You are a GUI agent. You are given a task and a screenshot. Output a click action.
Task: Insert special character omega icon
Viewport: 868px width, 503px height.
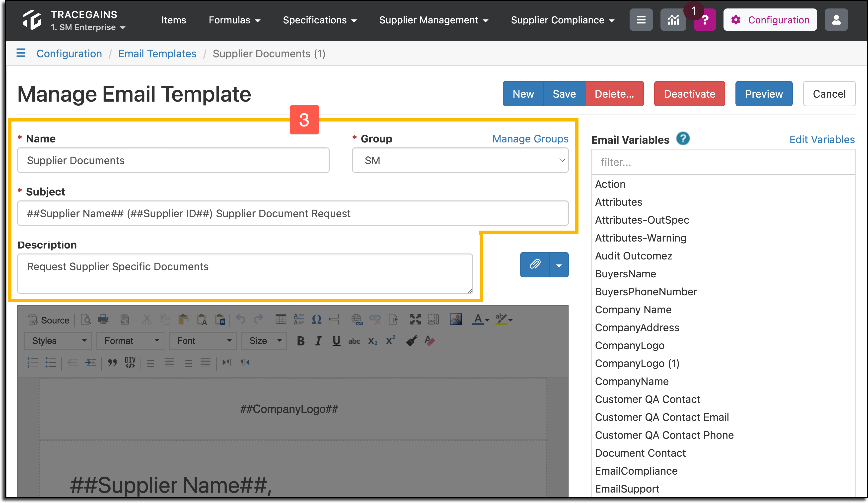[316, 319]
